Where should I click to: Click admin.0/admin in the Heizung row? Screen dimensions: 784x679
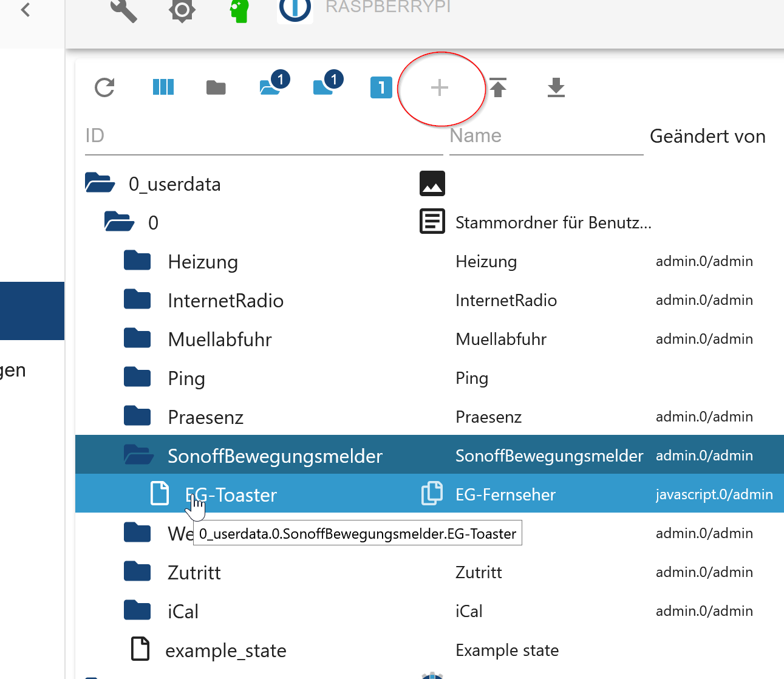(x=704, y=261)
